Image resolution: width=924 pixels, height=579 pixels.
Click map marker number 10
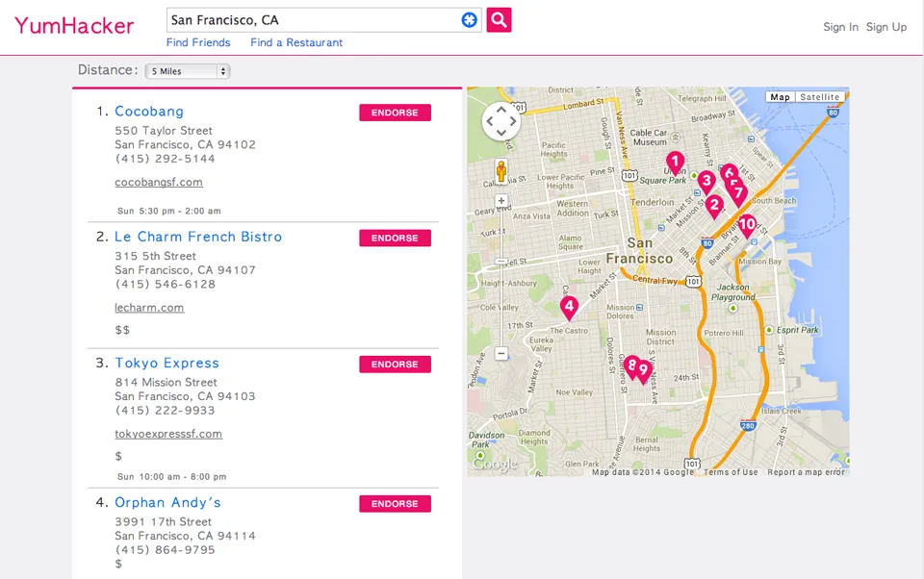coord(746,225)
